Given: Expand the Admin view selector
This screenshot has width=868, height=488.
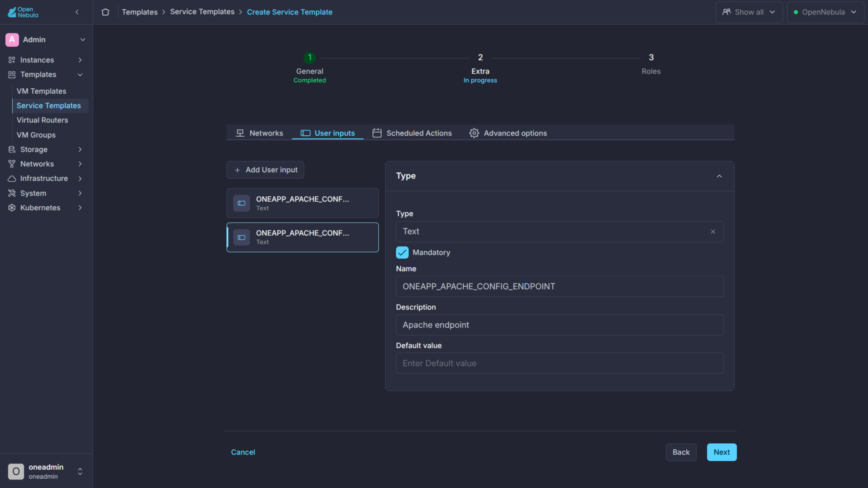Looking at the screenshot, I should click(83, 40).
